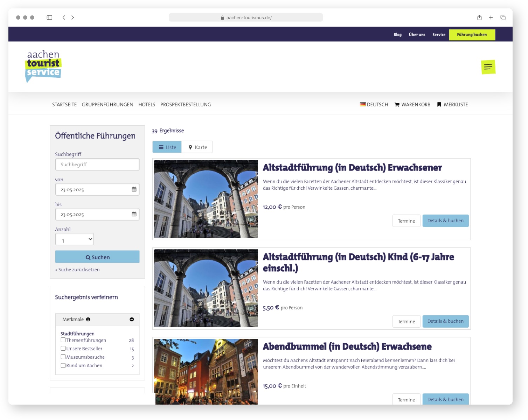Viewport: 528px width, 420px height.
Task: Click Details & buchen for Abendbummel Erwachsene
Action: (445, 399)
